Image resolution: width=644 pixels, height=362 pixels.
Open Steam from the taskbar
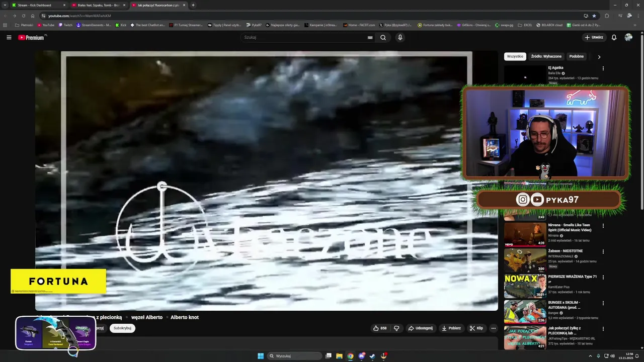pos(372,356)
